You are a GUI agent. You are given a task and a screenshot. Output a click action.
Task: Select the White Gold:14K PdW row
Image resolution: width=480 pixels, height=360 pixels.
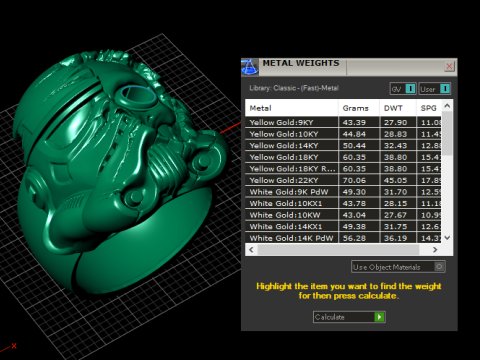coord(343,238)
